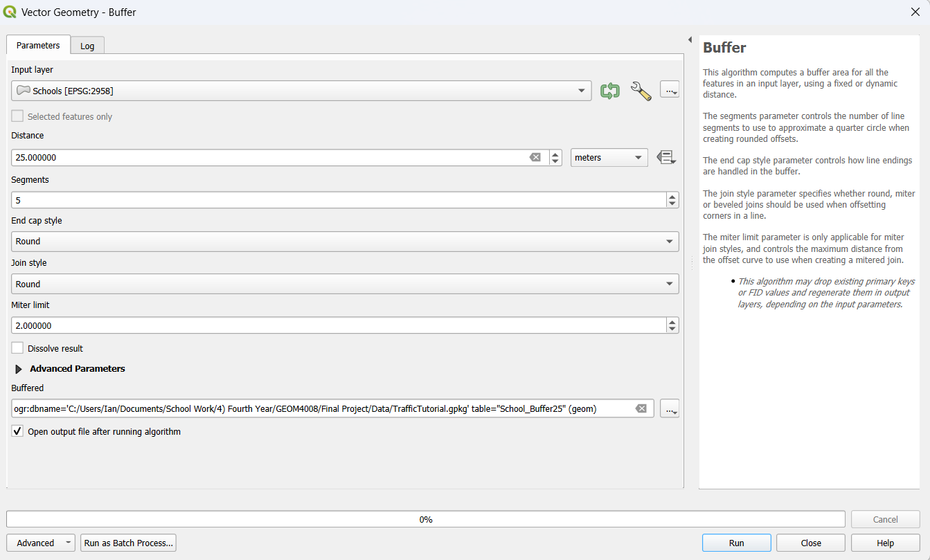Clear the Distance value field
The height and width of the screenshot is (560, 930).
(x=535, y=158)
